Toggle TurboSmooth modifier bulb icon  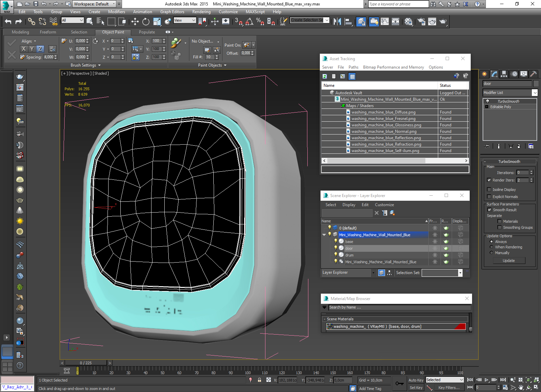point(487,101)
